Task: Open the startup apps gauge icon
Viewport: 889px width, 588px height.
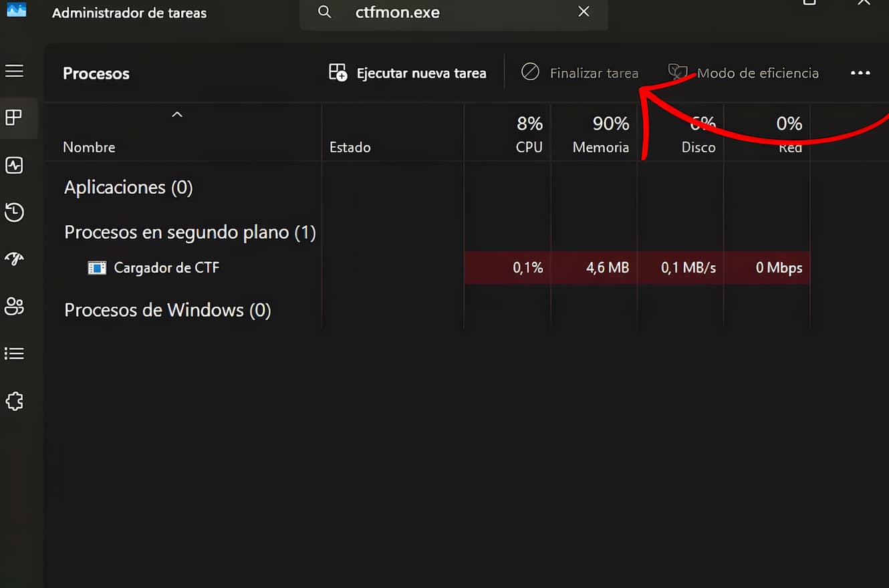Action: [14, 259]
